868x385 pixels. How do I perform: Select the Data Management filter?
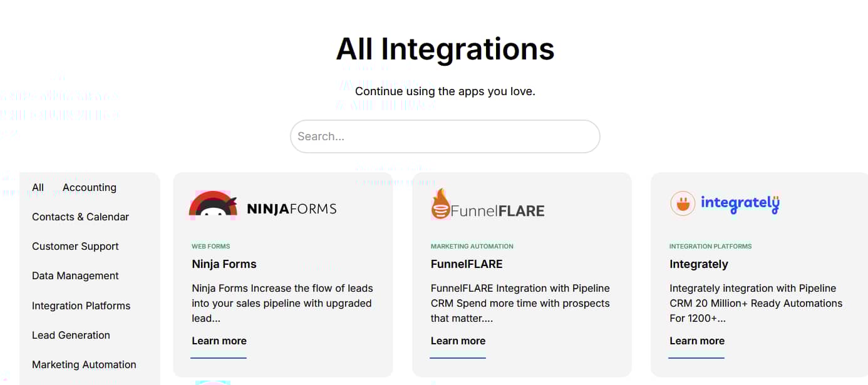click(x=75, y=275)
